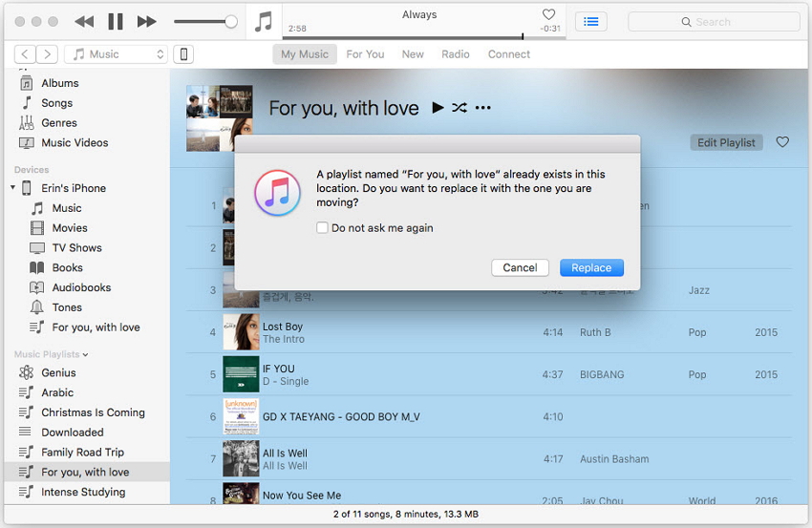This screenshot has height=528, width=812.
Task: Love the current song Always in player
Action: click(x=548, y=14)
